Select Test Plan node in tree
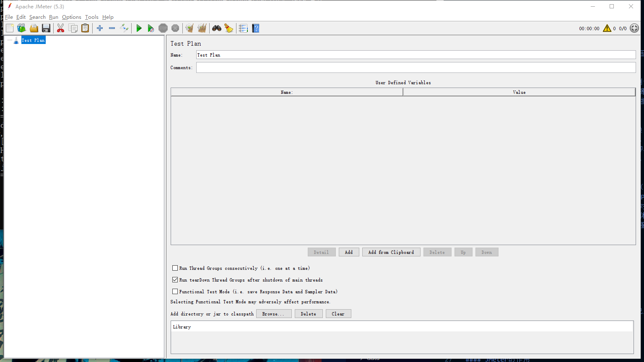Screen dimensions: 644x362 click(33, 40)
